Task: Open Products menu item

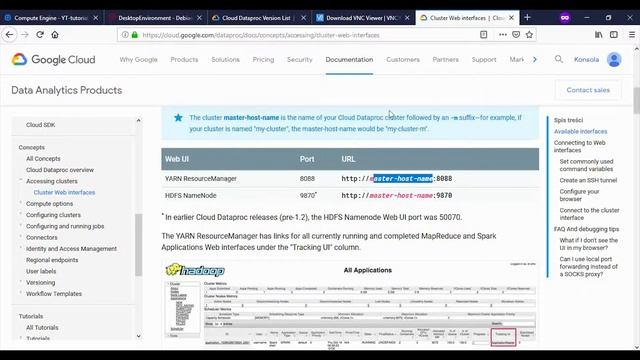Action: 184,60
